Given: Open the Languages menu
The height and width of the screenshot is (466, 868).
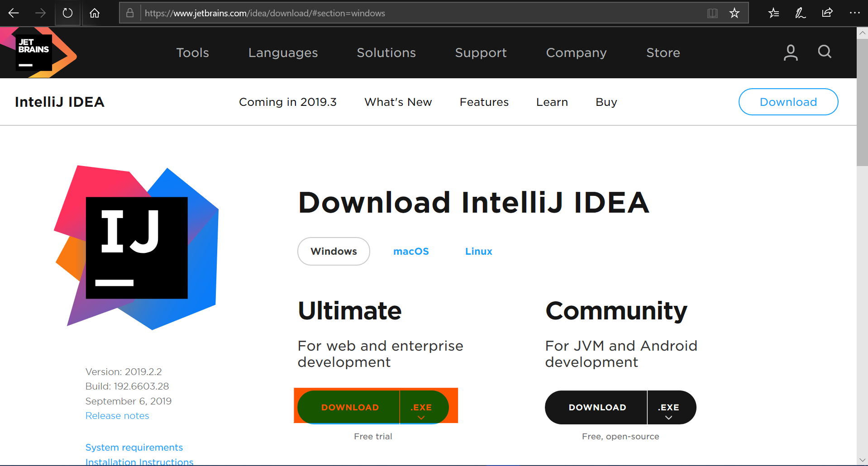Looking at the screenshot, I should pos(283,53).
